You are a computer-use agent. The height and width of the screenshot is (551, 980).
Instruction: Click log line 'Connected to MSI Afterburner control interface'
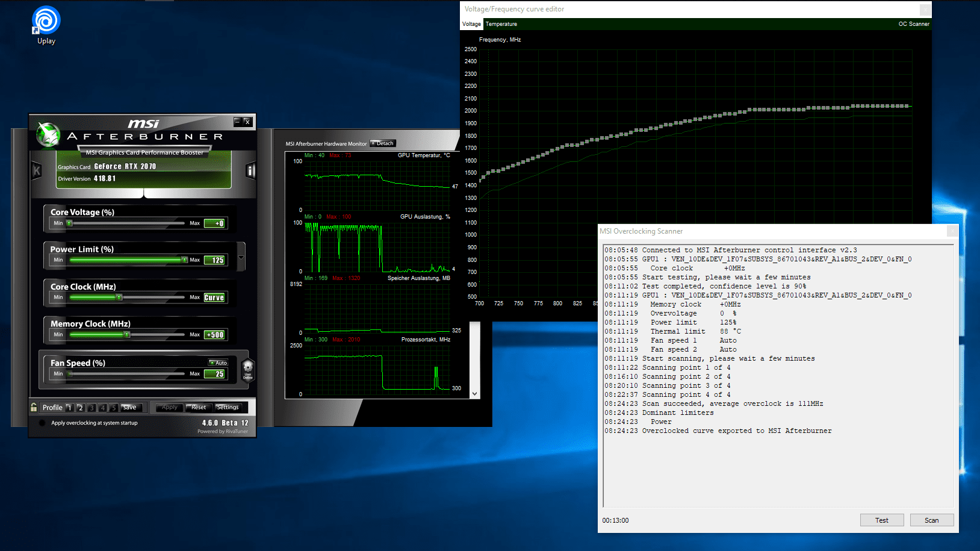click(x=731, y=250)
